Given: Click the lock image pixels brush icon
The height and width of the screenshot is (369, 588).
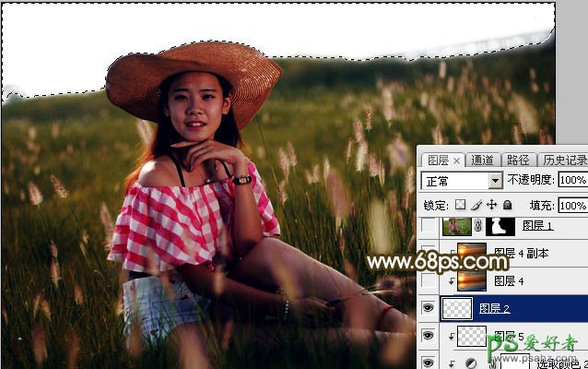Looking at the screenshot, I should (x=476, y=205).
